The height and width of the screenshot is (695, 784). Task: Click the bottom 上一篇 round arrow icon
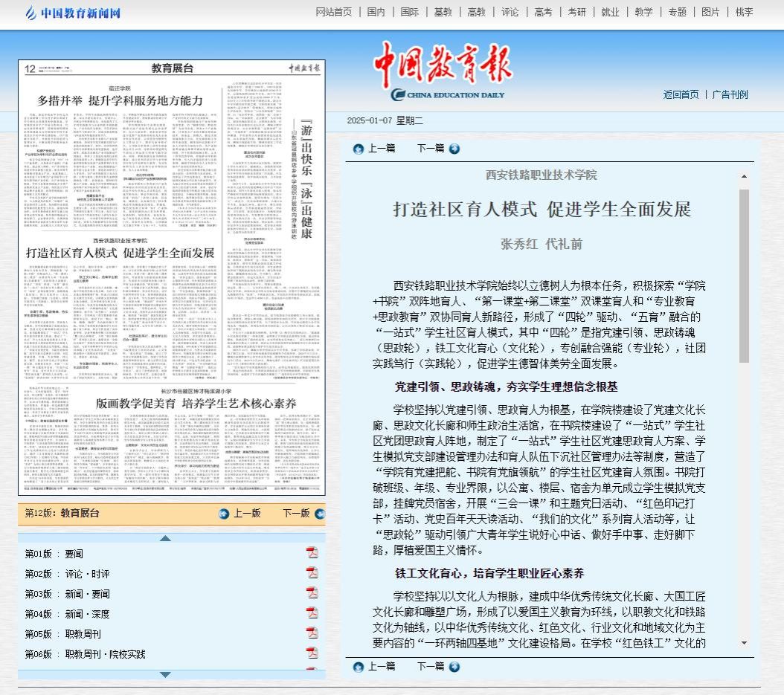[359, 667]
